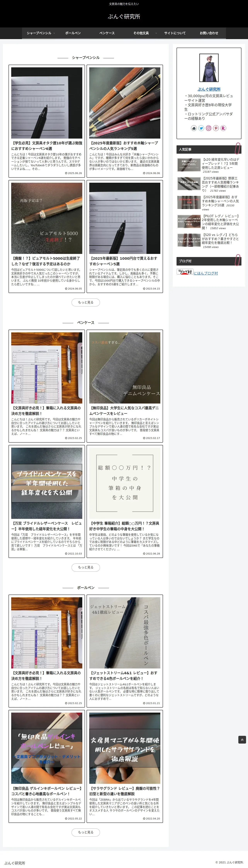This screenshot has height=868, width=248.
Task: Open the 無印良品 デニムペンケース review card
Action: 125,386
